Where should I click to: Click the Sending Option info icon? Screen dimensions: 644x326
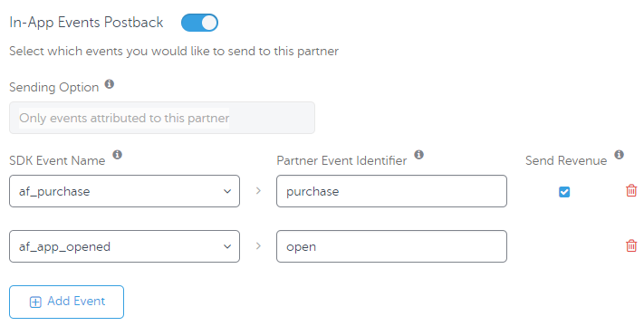coord(110,84)
